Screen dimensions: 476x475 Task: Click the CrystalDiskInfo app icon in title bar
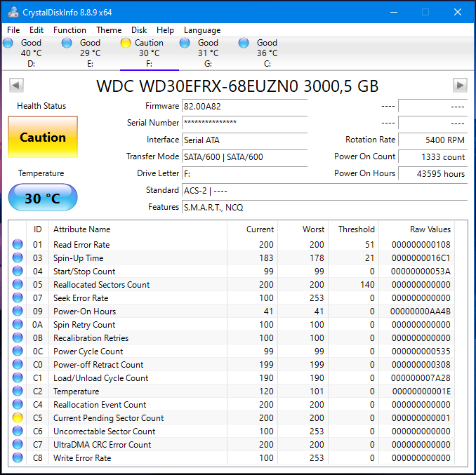pyautogui.click(x=11, y=12)
